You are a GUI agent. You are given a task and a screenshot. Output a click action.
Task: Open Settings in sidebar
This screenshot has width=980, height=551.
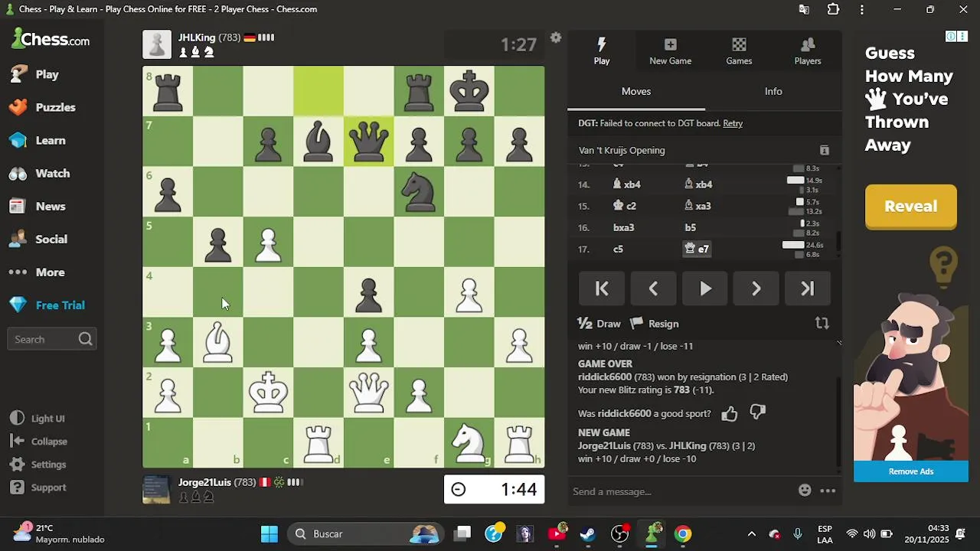48,465
